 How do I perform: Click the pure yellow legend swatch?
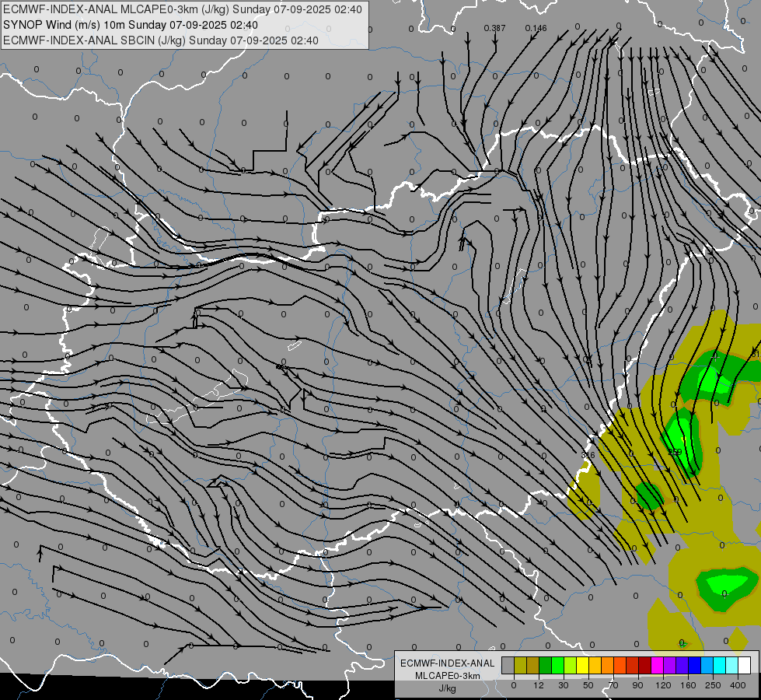tap(583, 666)
